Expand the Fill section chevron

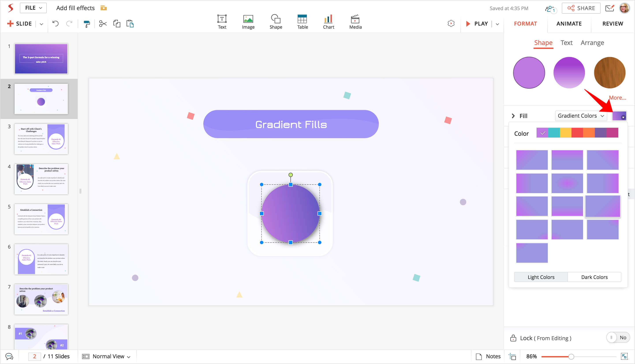click(x=513, y=116)
